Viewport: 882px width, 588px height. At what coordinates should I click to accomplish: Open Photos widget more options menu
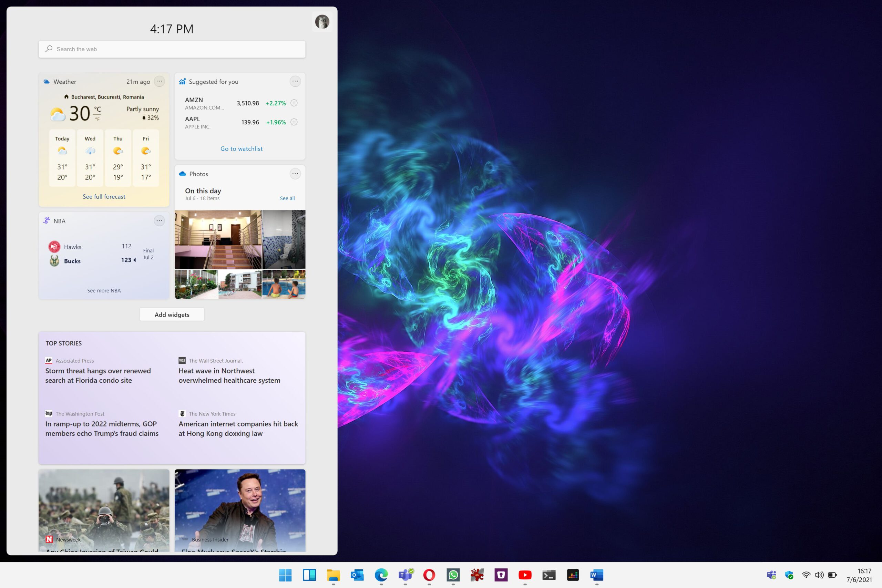pyautogui.click(x=295, y=174)
